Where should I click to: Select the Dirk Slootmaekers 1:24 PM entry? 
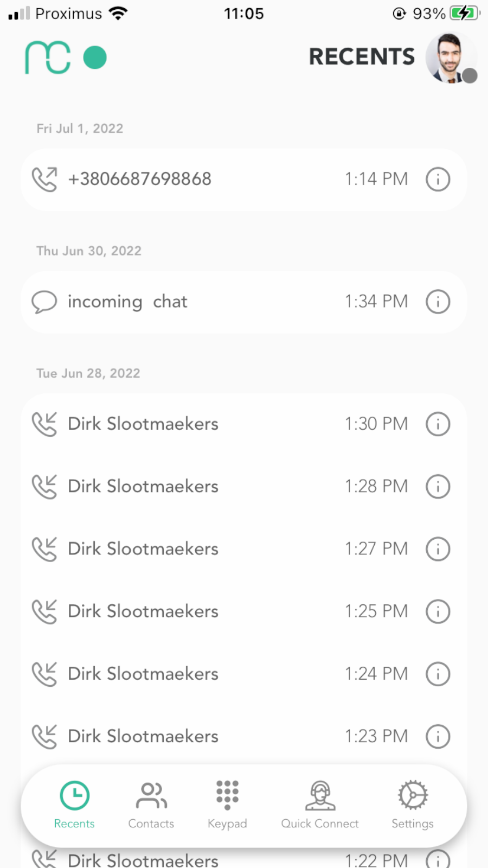pyautogui.click(x=244, y=674)
